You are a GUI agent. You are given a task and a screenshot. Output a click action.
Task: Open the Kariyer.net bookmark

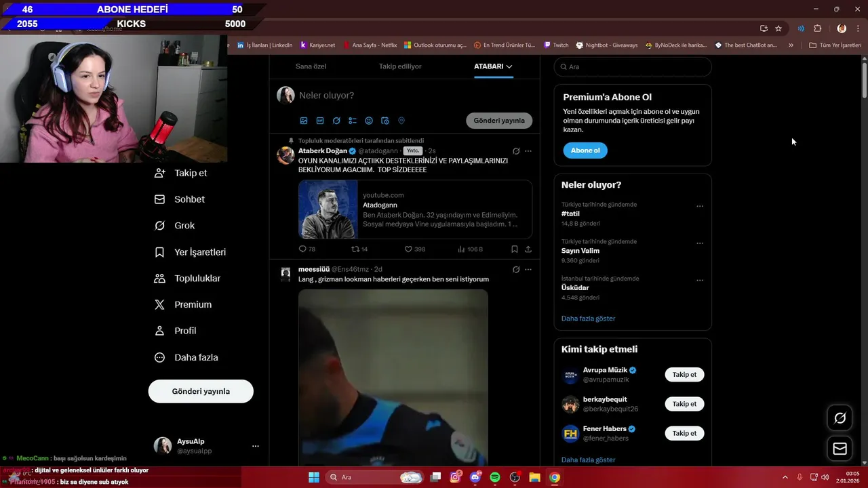(317, 45)
